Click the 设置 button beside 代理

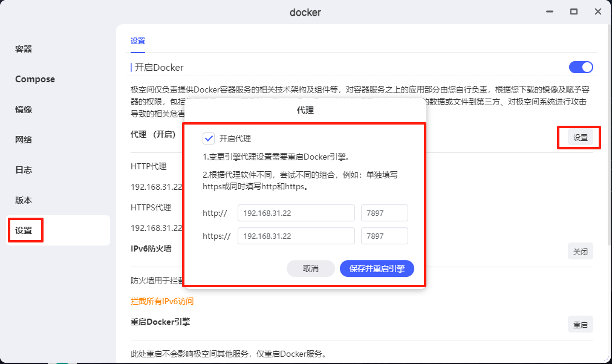point(580,138)
